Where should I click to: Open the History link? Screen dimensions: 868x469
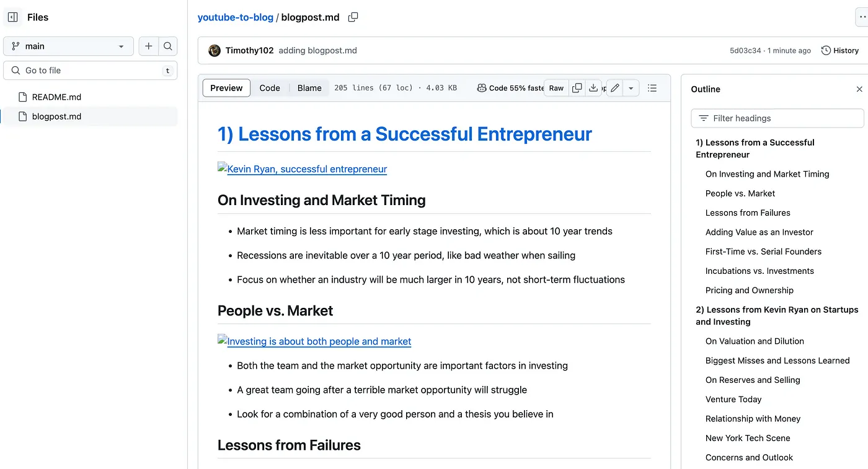[840, 51]
